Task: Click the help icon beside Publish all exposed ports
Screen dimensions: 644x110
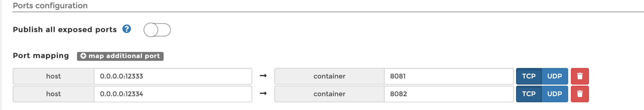Action: [127, 29]
